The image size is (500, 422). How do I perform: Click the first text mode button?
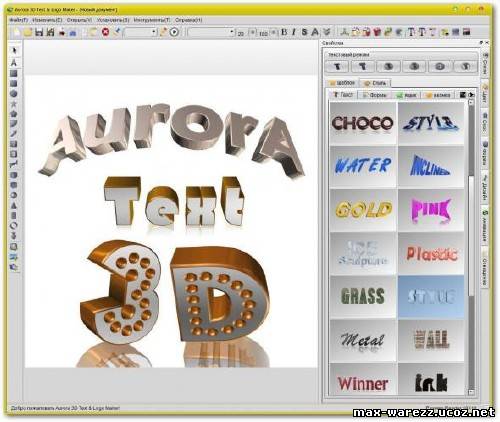coord(337,66)
